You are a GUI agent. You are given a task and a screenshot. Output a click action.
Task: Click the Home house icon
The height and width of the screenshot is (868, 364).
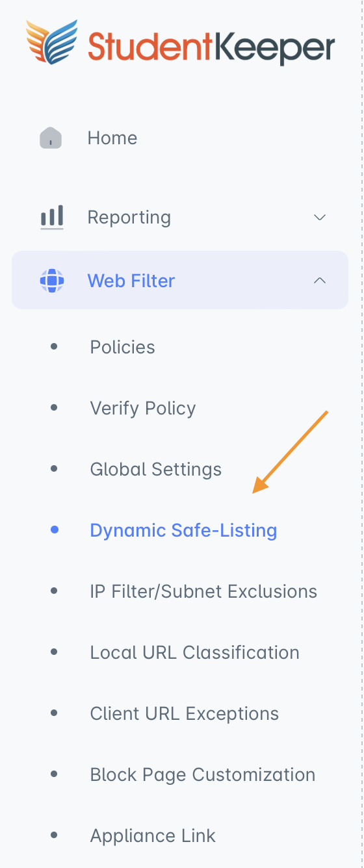pyautogui.click(x=51, y=138)
